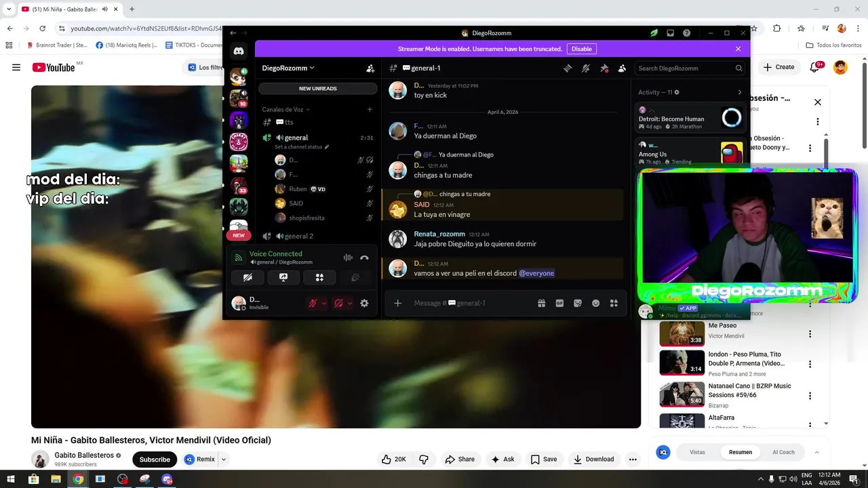Click the Search DiegoRozomm field
868x488 pixels.
click(690, 68)
